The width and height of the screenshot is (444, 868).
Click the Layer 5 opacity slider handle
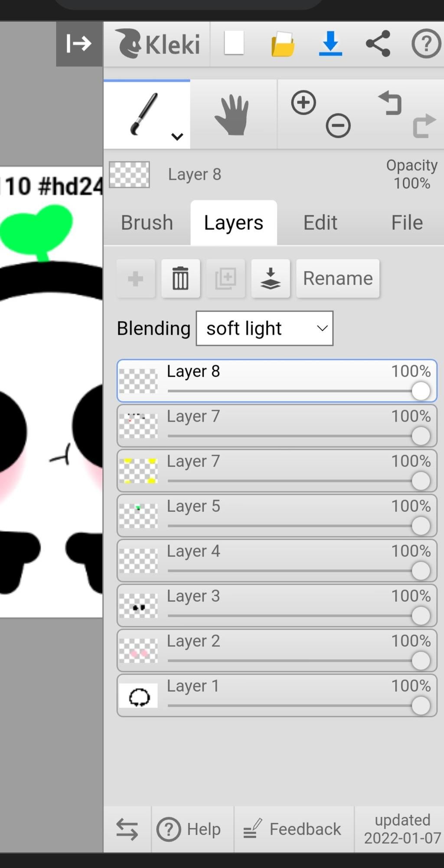tap(421, 526)
